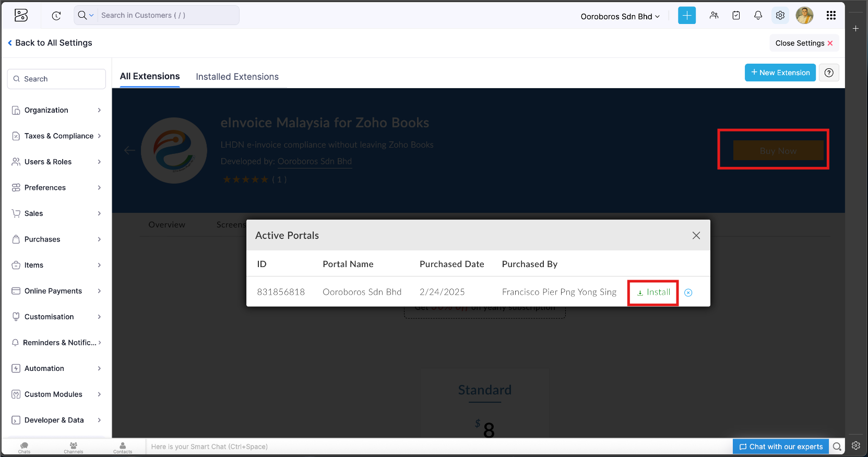Close the Active Portals dialog
The width and height of the screenshot is (868, 457).
coord(696,235)
